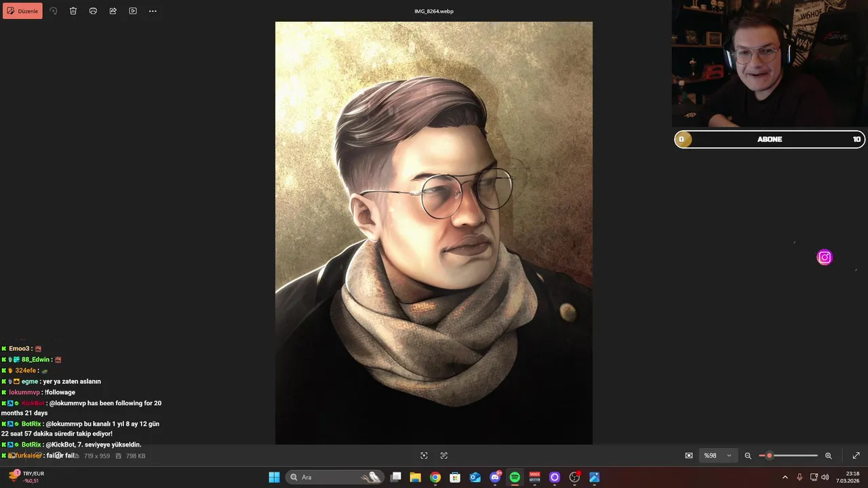
Task: Toggle the fit-to-window view icon
Action: click(689, 455)
